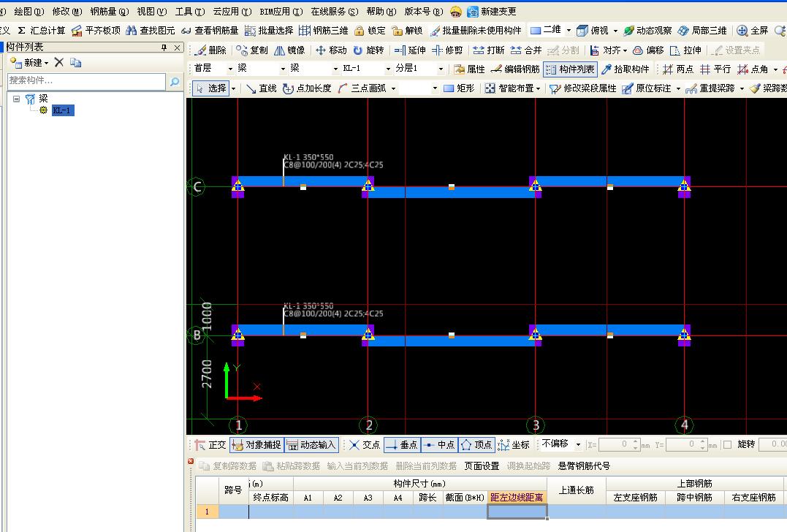Collapse the 梁 tree node
Viewport: 787px width, 532px height.
[x=16, y=99]
